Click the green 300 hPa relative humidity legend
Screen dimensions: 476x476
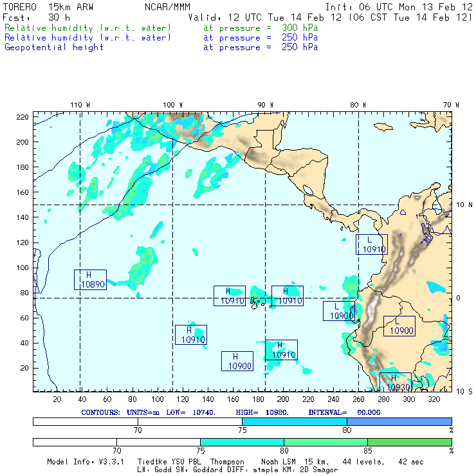tap(88, 28)
